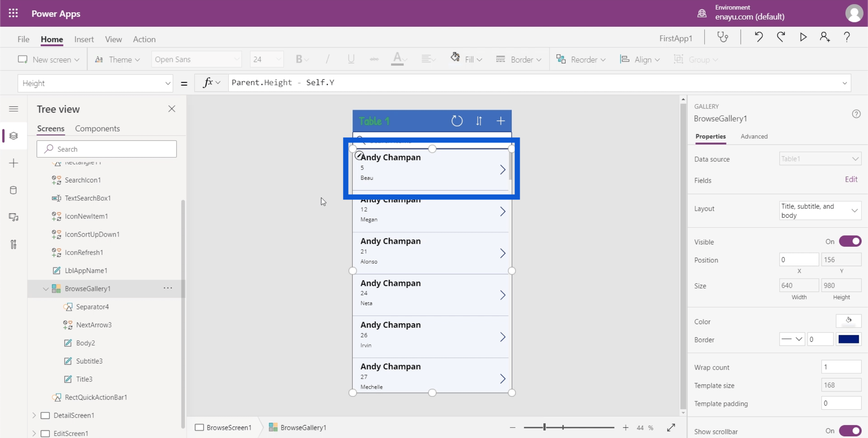
Task: Click the add new item icon
Action: click(x=500, y=121)
